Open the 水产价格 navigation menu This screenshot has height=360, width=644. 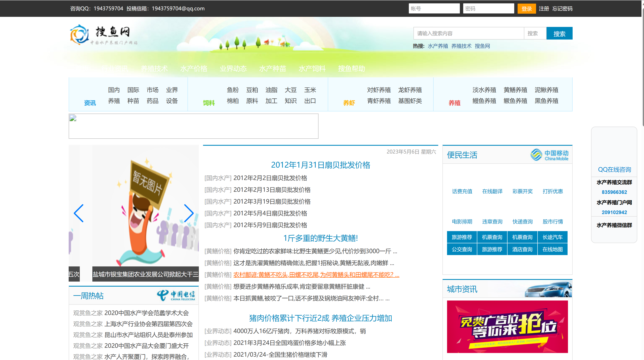point(194,68)
